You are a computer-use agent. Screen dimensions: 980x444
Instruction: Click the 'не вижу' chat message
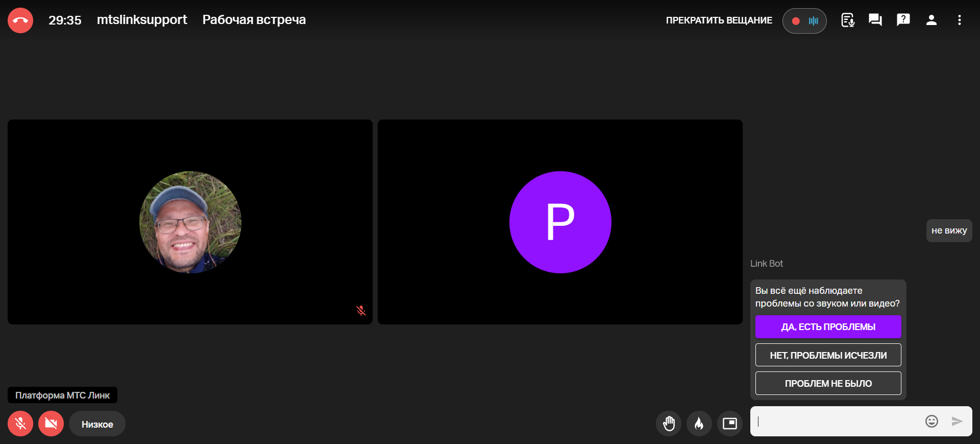pos(949,230)
